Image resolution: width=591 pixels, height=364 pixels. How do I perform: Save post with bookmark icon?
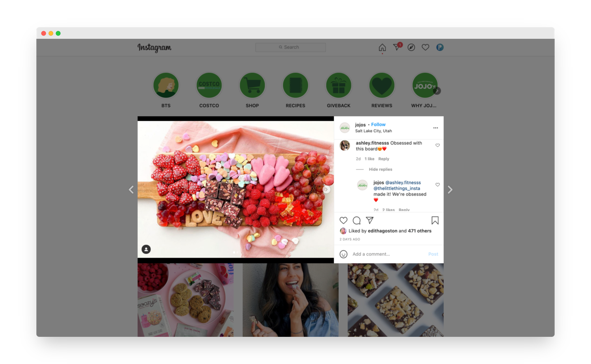click(435, 220)
